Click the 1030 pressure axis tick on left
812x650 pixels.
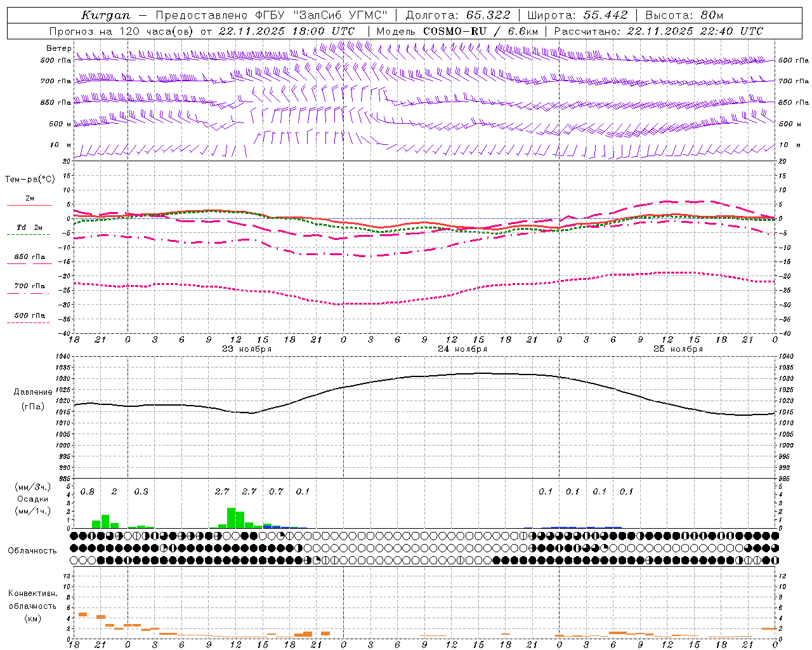pyautogui.click(x=63, y=378)
